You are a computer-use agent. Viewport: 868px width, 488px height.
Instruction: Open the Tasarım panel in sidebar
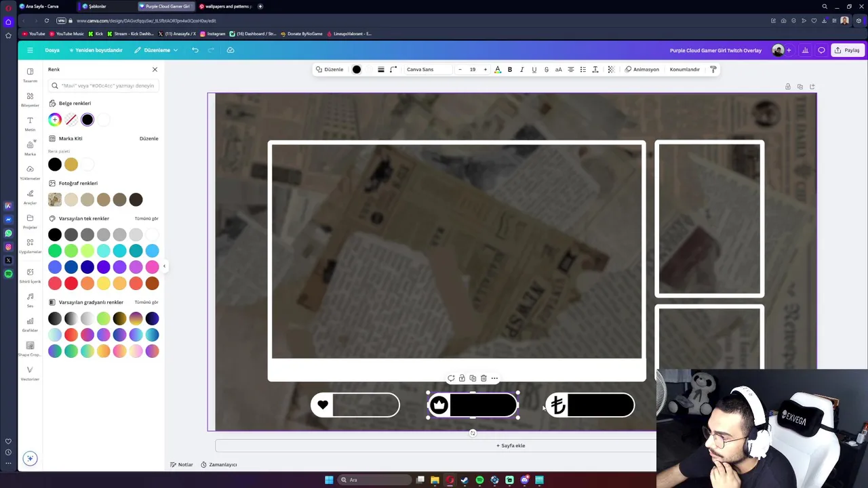click(x=30, y=75)
